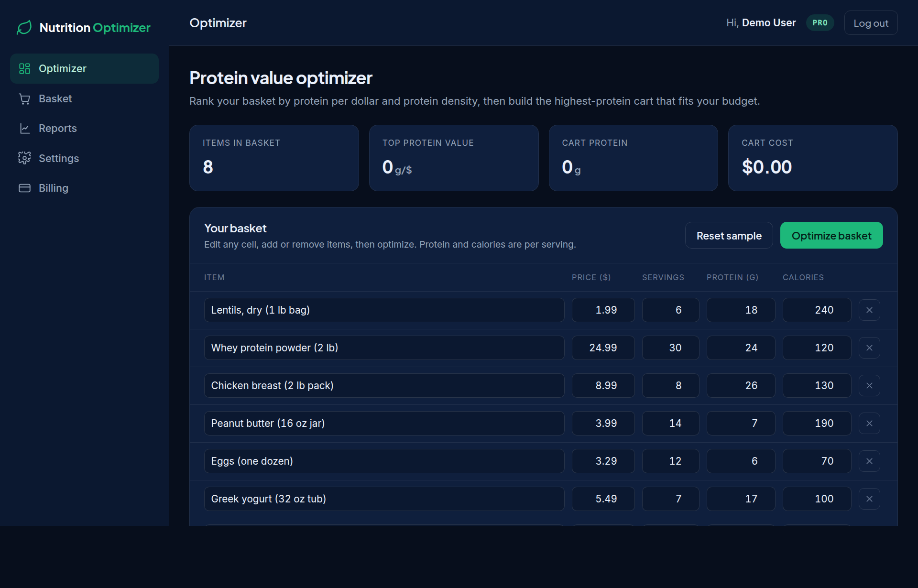This screenshot has width=918, height=588.
Task: Click the Chicken breast protein field 26
Action: pos(741,386)
